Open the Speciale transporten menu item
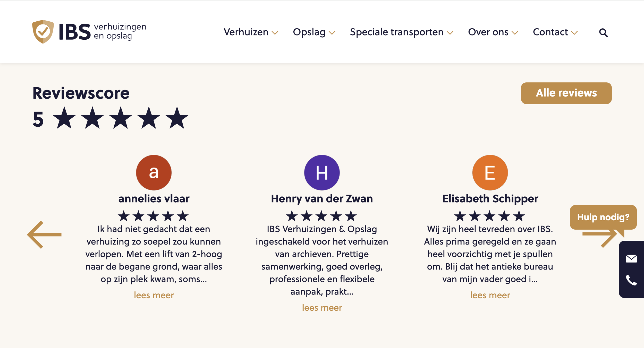644x348 pixels. [x=396, y=32]
